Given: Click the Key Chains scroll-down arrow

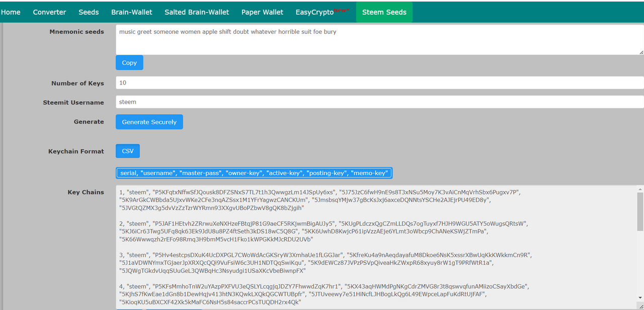Looking at the screenshot, I should (640, 297).
